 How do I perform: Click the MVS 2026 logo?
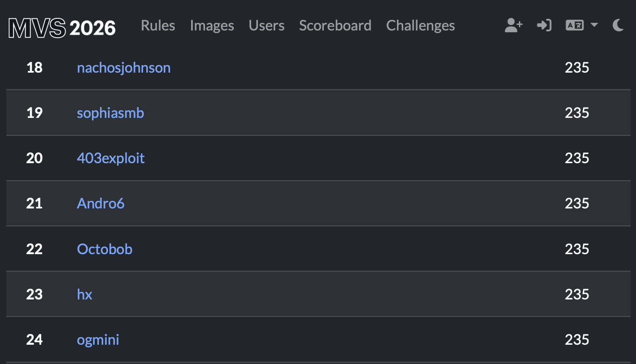[62, 27]
